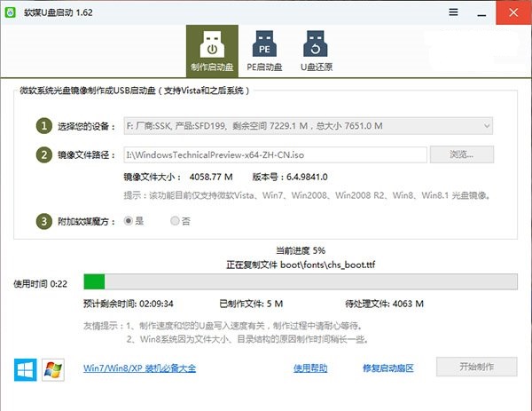Viewport: 532px width, 411px height.
Task: Click the 已制作文件: 5 M text
Action: (x=251, y=304)
